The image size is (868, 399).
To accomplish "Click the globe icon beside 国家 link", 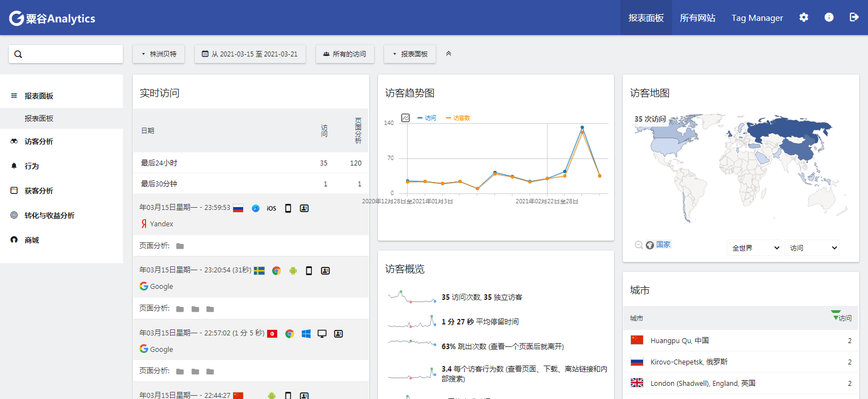I will coord(650,245).
